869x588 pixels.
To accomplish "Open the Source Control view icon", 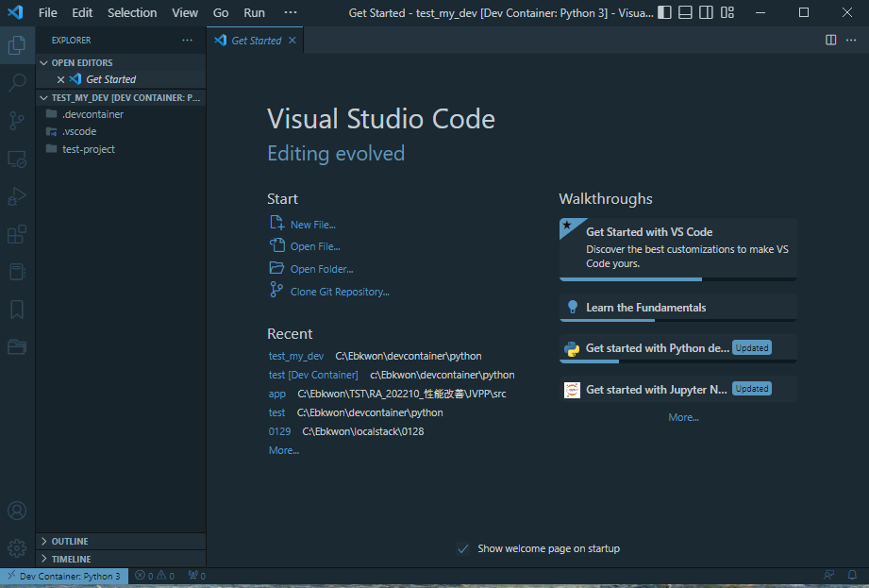I will tap(17, 120).
